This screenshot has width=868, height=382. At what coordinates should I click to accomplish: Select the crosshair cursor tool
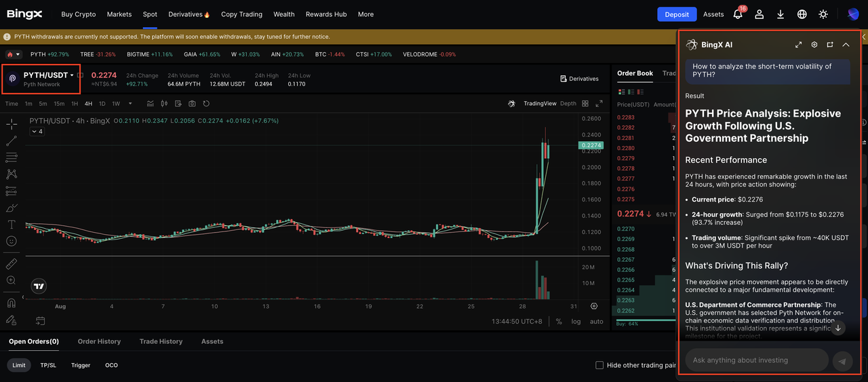12,124
